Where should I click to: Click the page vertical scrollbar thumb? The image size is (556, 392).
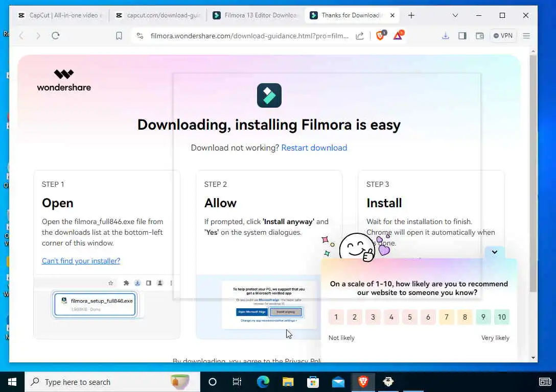coord(533,174)
